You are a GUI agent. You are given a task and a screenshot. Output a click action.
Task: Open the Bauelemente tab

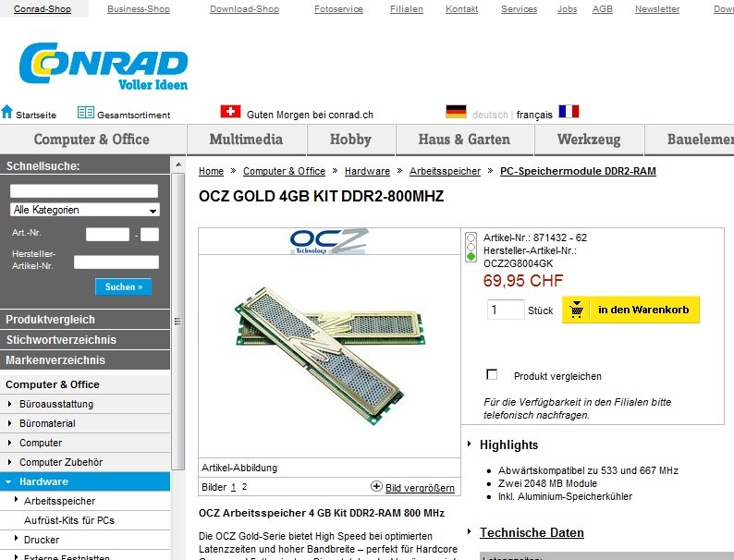(x=689, y=140)
